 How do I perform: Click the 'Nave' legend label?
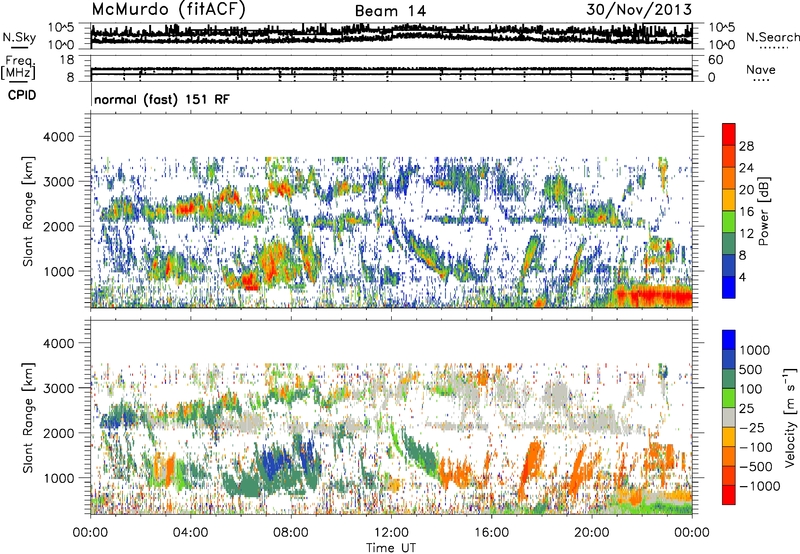point(760,69)
